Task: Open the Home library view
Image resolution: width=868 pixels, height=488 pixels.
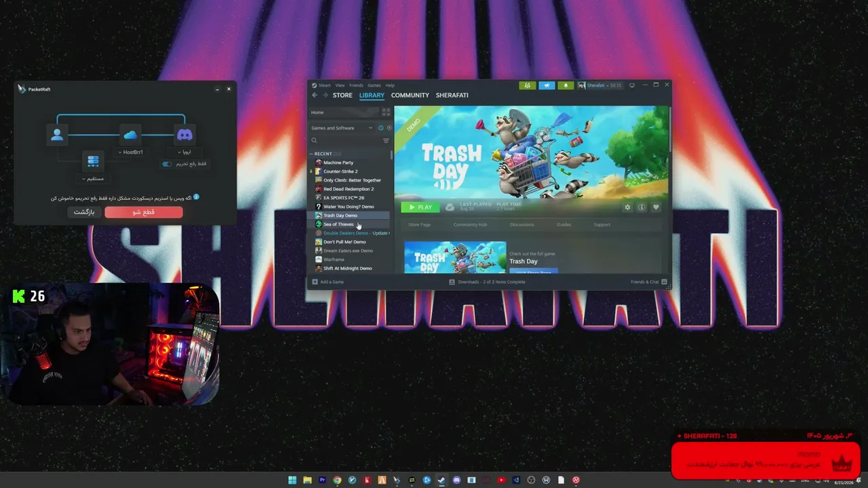Action: point(342,113)
